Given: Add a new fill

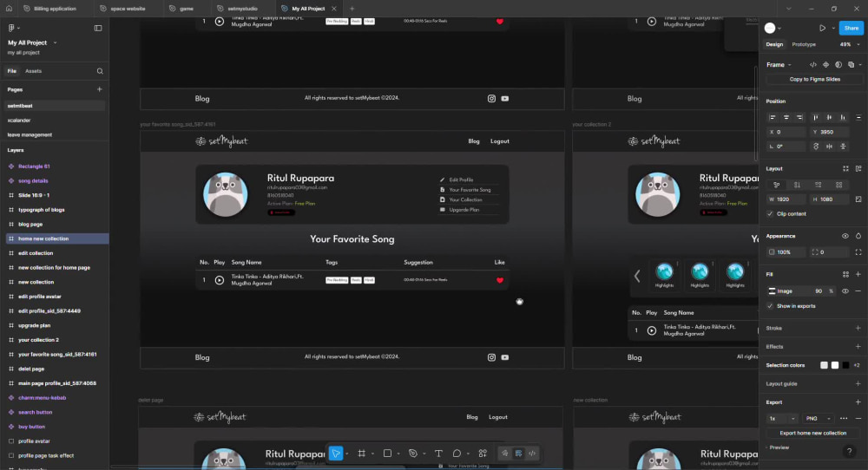Looking at the screenshot, I should [858, 274].
